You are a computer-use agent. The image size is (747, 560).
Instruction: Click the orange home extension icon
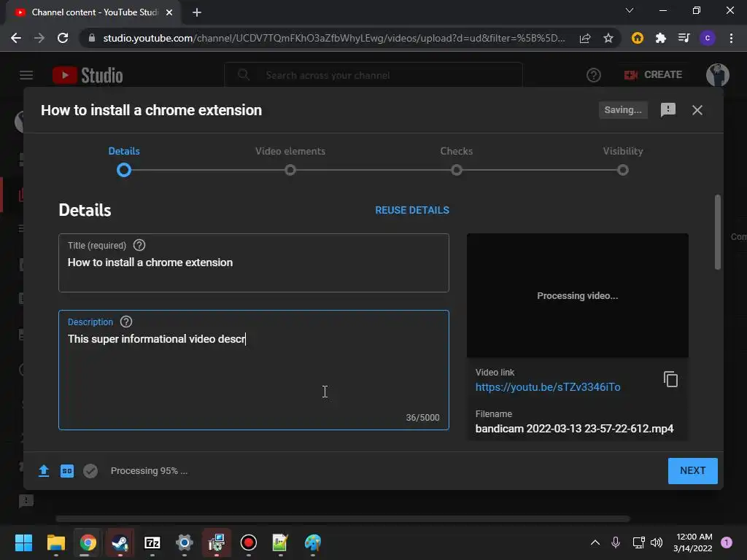(x=638, y=38)
